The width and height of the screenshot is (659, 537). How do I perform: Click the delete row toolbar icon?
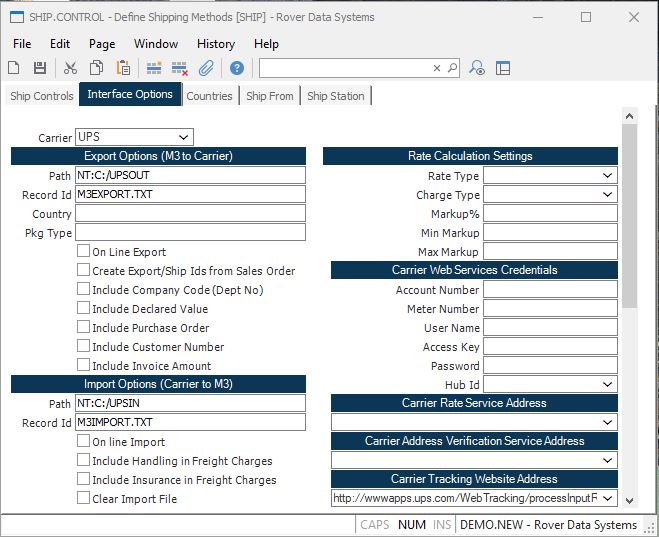180,68
